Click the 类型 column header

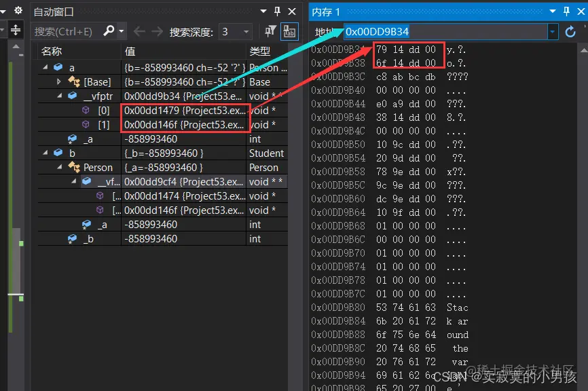tap(259, 51)
